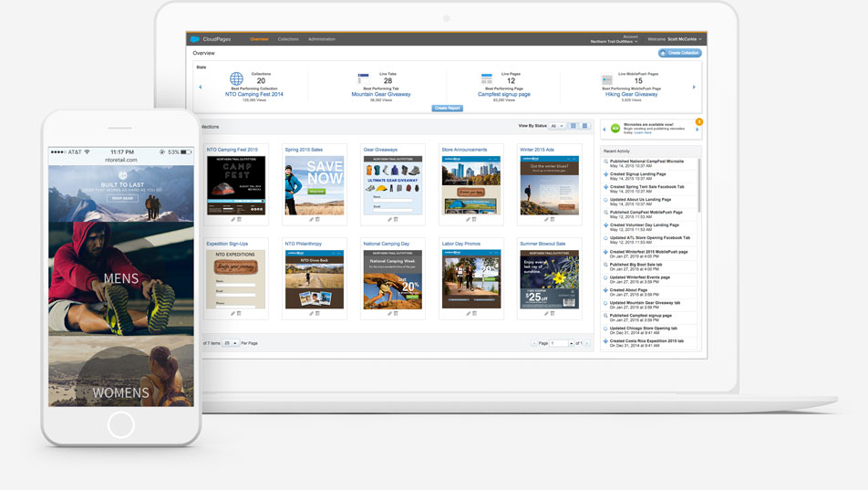Edit the Spring 2015 Sales collection via pencil icon

pos(312,219)
